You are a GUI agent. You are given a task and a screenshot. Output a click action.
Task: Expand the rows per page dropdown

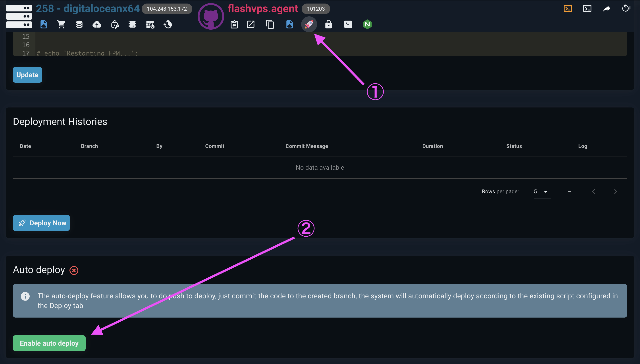pos(542,192)
